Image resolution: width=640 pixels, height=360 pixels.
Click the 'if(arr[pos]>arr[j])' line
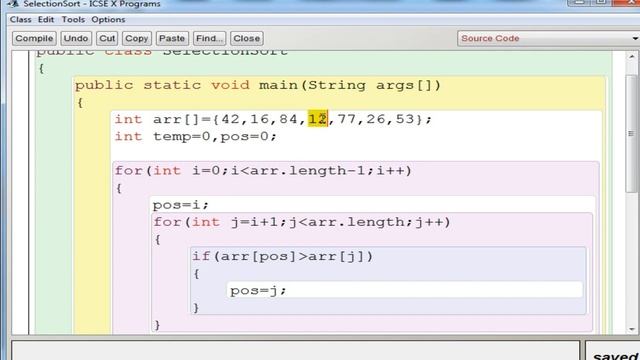[x=282, y=256]
